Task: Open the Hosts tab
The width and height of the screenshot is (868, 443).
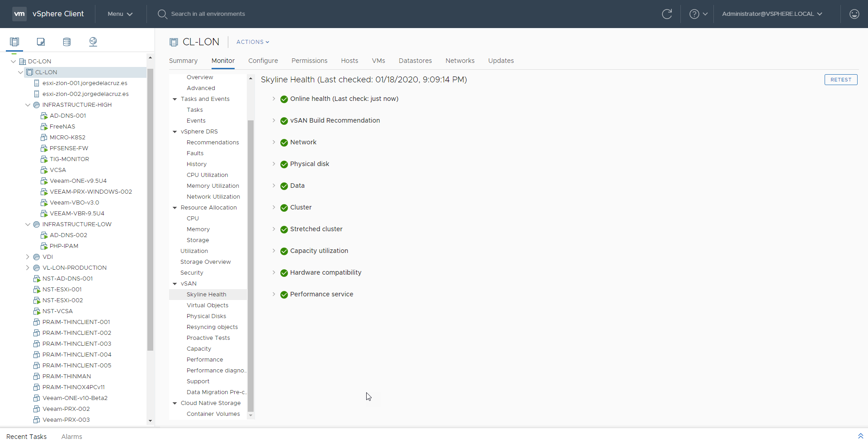Action: click(349, 61)
